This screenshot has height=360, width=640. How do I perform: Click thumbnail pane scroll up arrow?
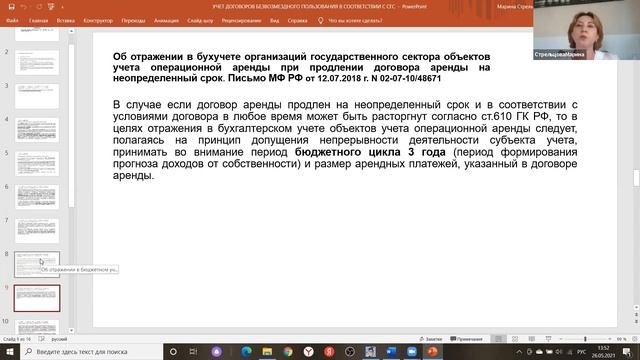71,31
